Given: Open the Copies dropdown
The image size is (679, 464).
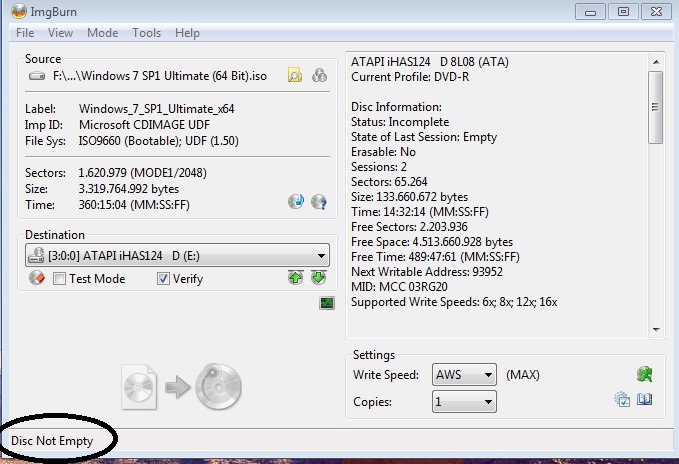Looking at the screenshot, I should [464, 402].
